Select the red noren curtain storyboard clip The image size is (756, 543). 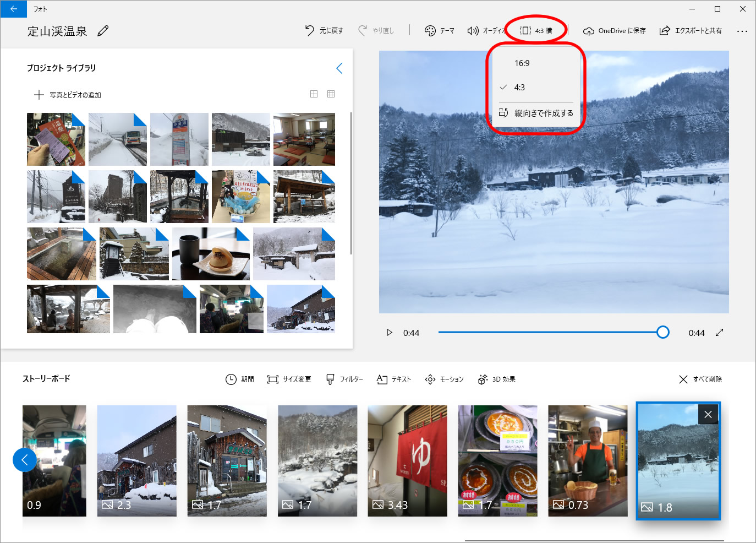pos(407,460)
